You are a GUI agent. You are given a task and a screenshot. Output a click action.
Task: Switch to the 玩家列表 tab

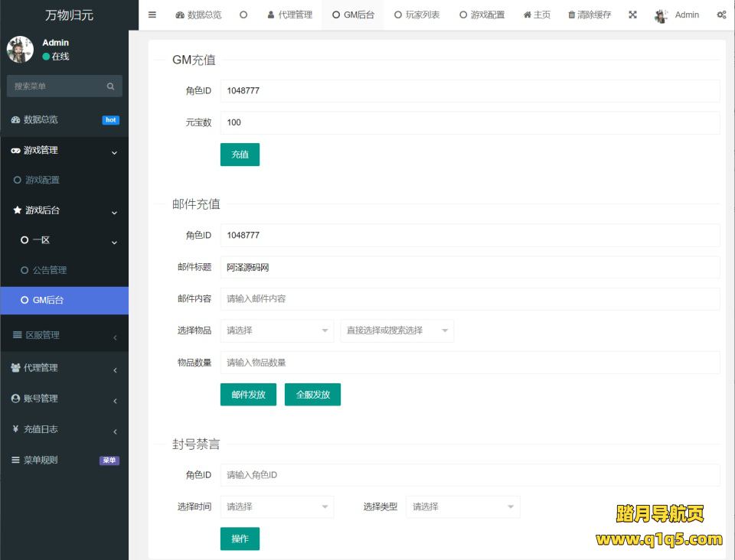(x=416, y=15)
